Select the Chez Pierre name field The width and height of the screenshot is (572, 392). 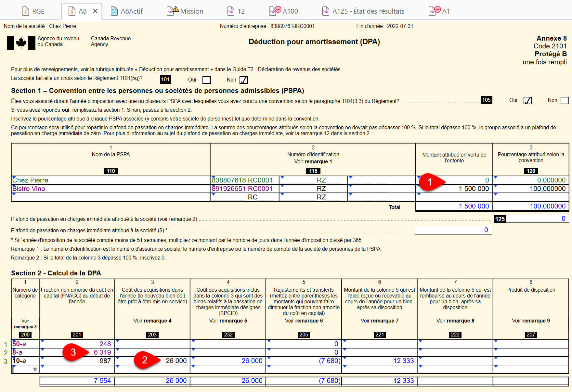(x=111, y=180)
